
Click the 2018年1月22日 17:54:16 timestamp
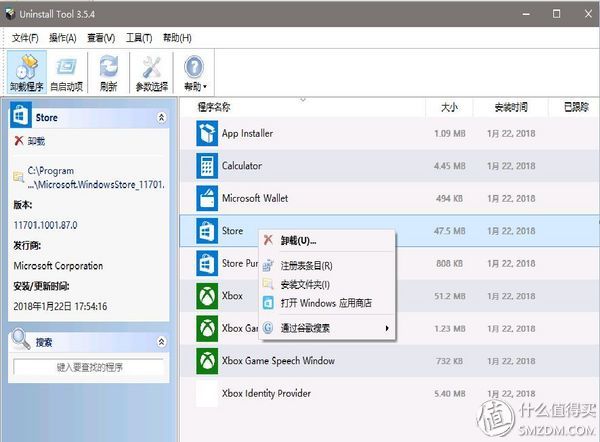(60, 306)
